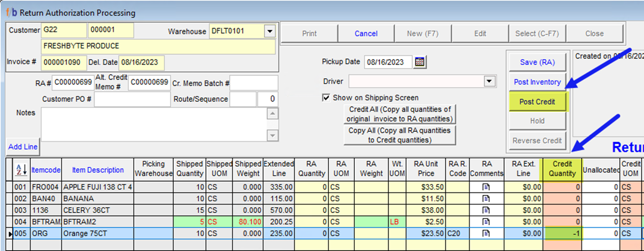Open the Pickup Date calendar picker
The image size is (644, 251).
coord(420,62)
